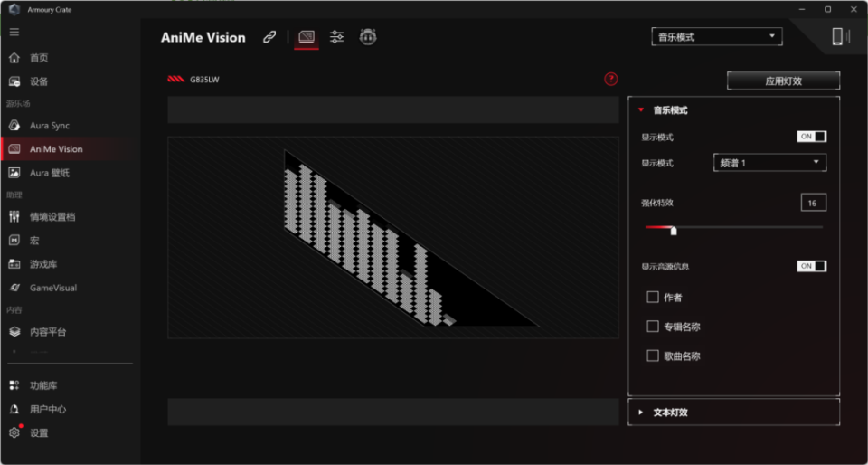This screenshot has height=465, width=868.
Task: Check the 作者 checkbox
Action: pyautogui.click(x=653, y=298)
